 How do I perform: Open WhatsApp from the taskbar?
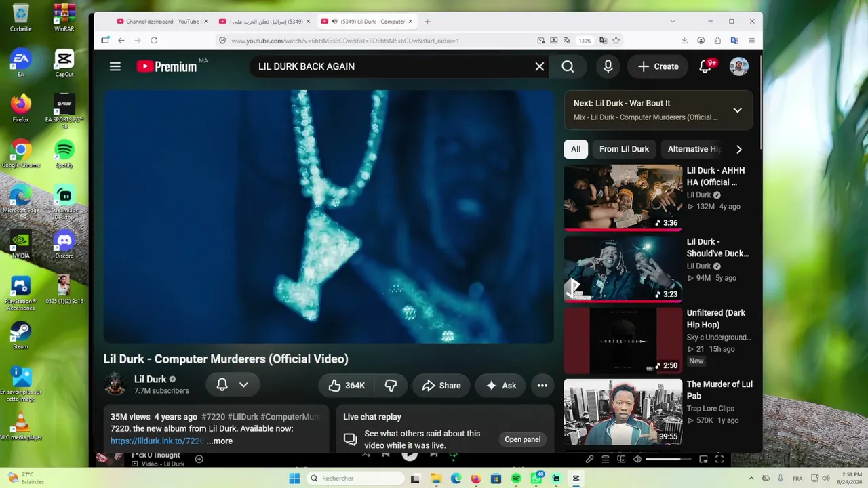[536, 479]
